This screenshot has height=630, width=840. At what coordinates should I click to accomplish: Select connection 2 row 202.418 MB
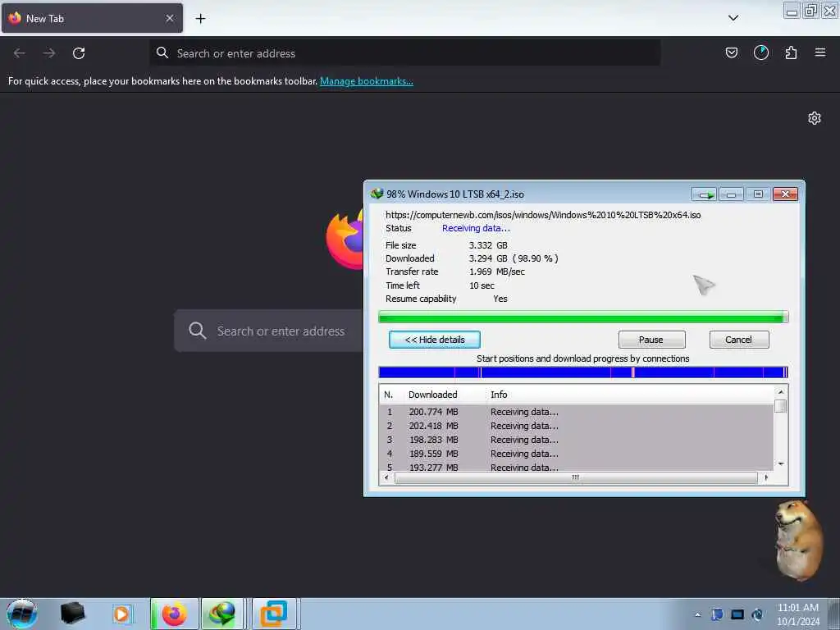(577, 426)
